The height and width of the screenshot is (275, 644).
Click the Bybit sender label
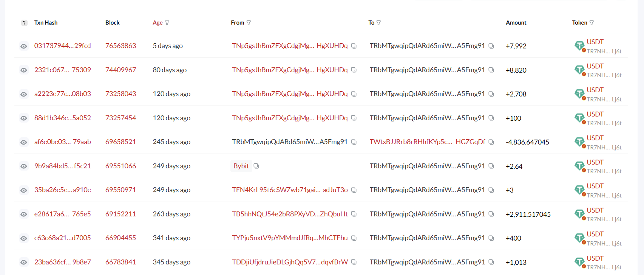pos(241,166)
